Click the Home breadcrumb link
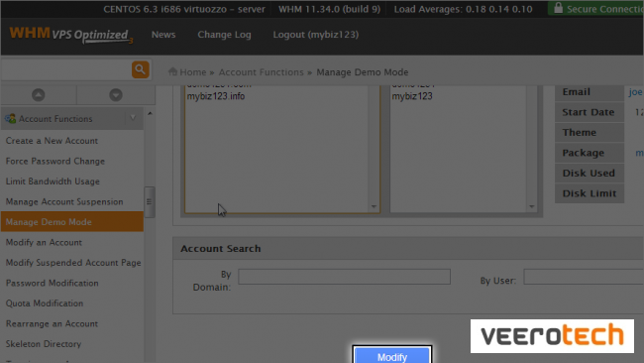This screenshot has height=363, width=644. pos(192,72)
